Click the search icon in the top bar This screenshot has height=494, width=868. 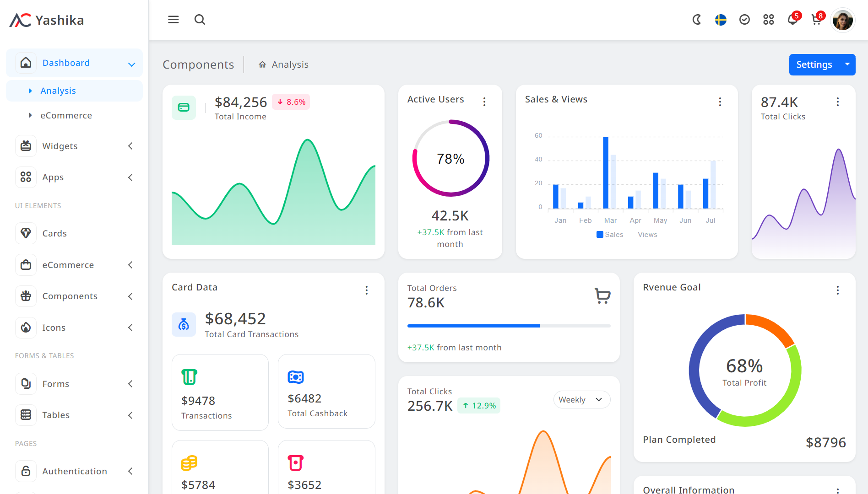pos(200,20)
